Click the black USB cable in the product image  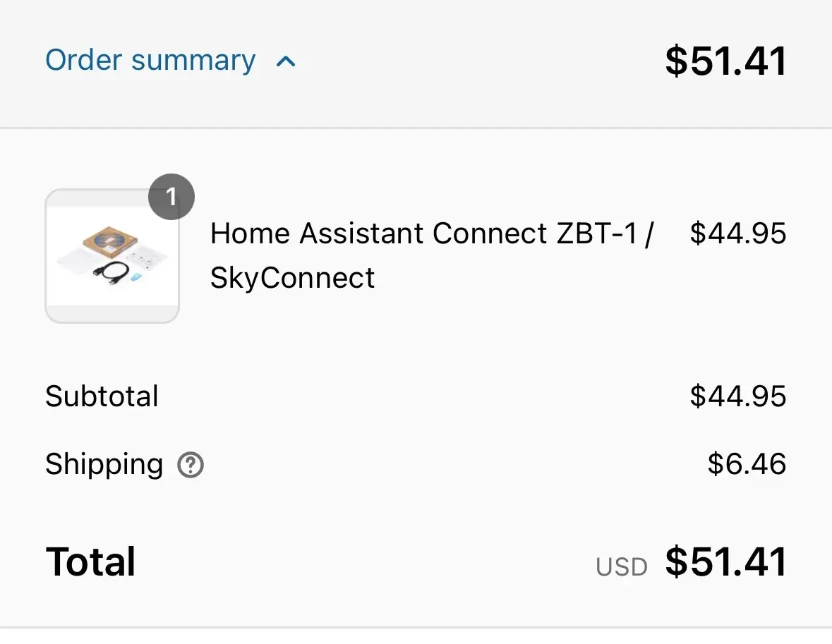click(111, 273)
